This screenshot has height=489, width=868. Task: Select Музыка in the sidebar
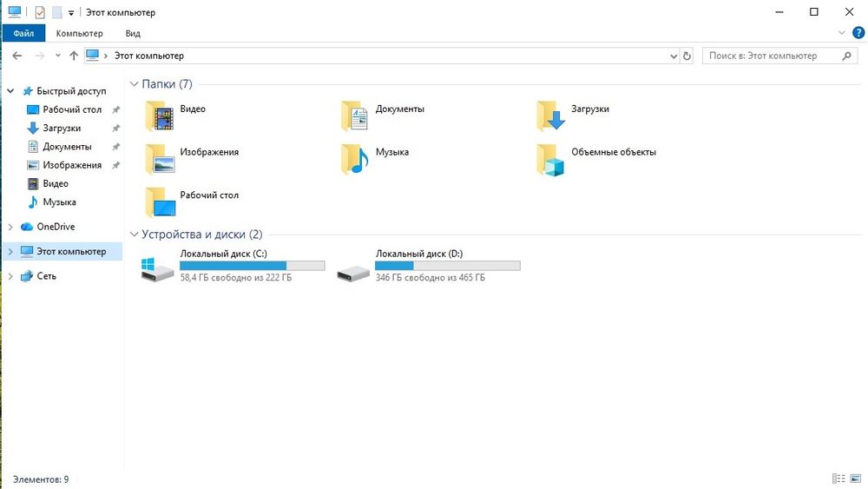59,202
